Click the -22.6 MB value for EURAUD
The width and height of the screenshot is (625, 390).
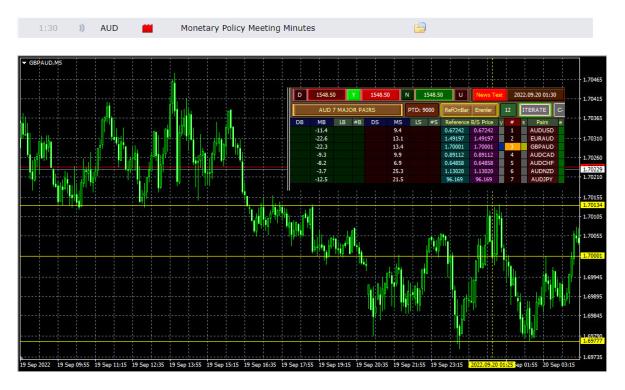321,138
